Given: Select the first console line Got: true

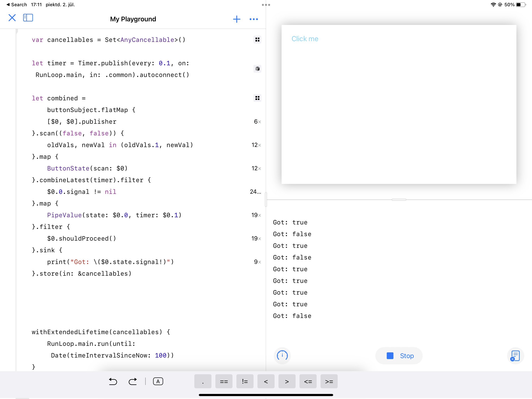Looking at the screenshot, I should pos(290,222).
